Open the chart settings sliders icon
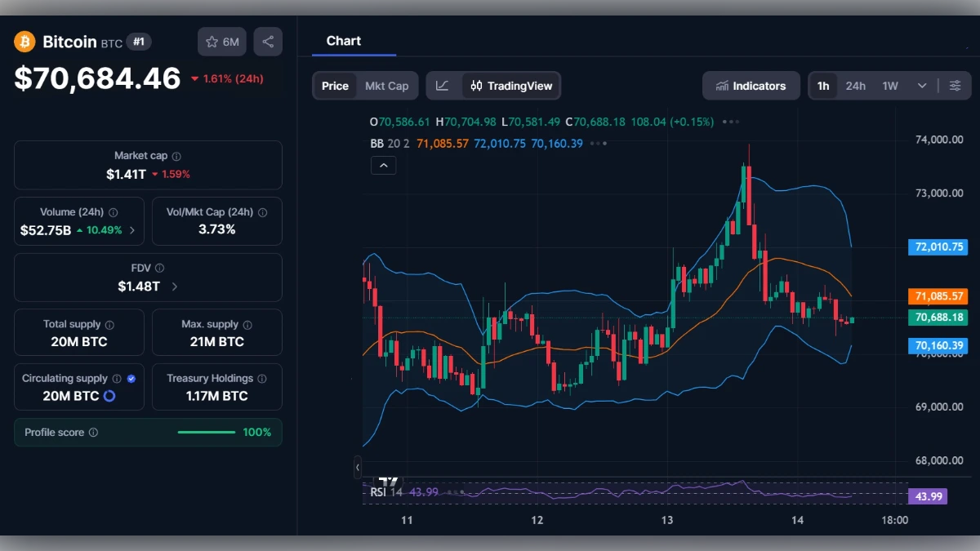 955,85
